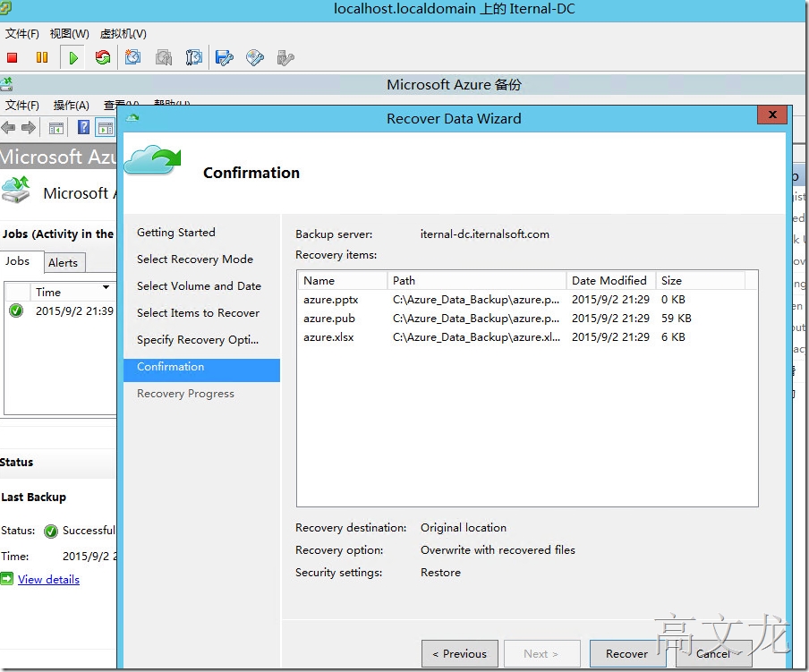Open the 操作(A) menu
The height and width of the screenshot is (672, 809).
coord(72,106)
